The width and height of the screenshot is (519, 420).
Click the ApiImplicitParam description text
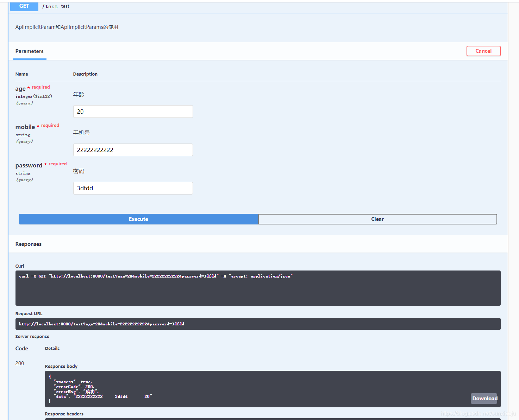[x=67, y=27]
